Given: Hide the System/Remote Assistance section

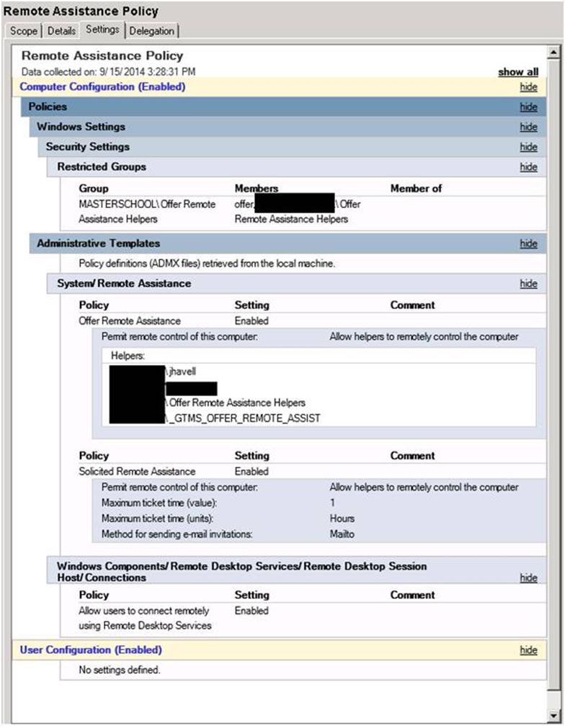Looking at the screenshot, I should pos(528,284).
